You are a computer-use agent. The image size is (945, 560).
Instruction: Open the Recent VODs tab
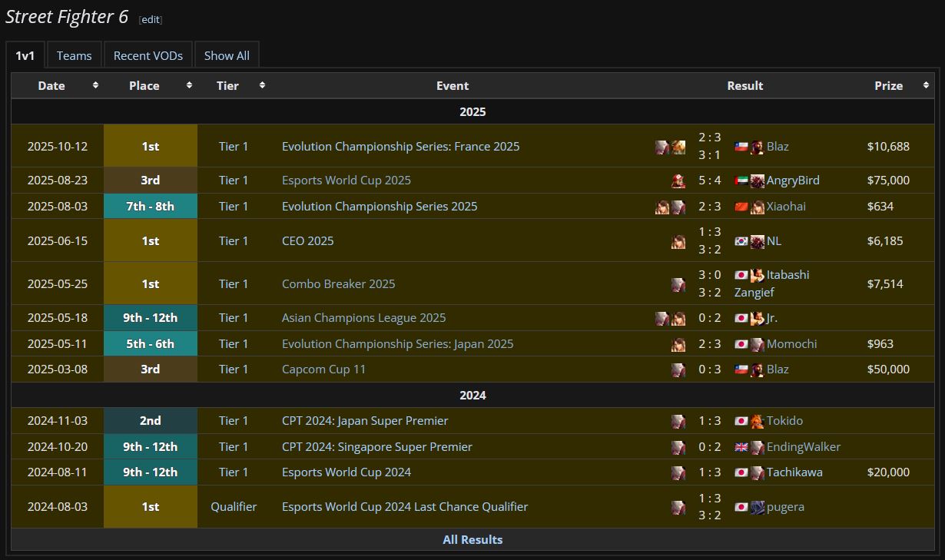148,55
